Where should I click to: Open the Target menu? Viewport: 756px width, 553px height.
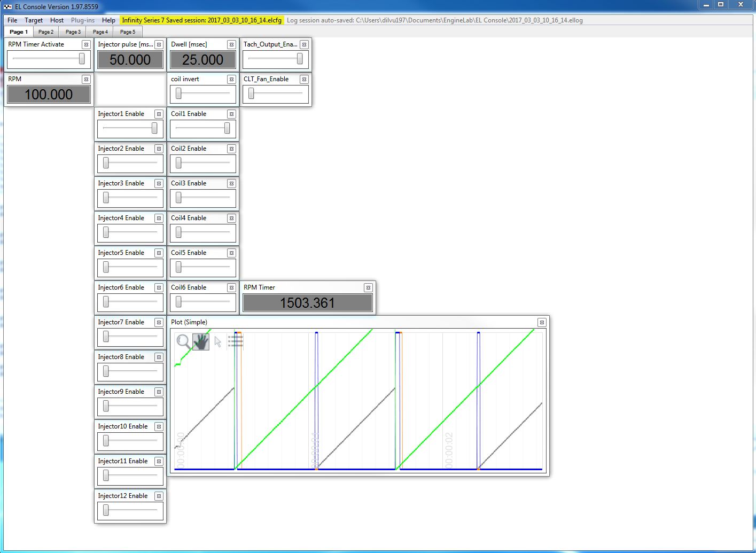click(x=34, y=20)
